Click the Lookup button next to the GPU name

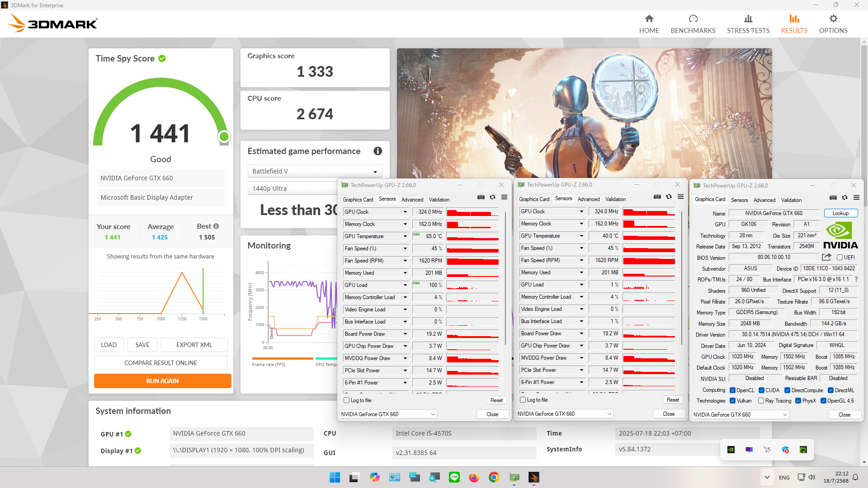coord(840,213)
